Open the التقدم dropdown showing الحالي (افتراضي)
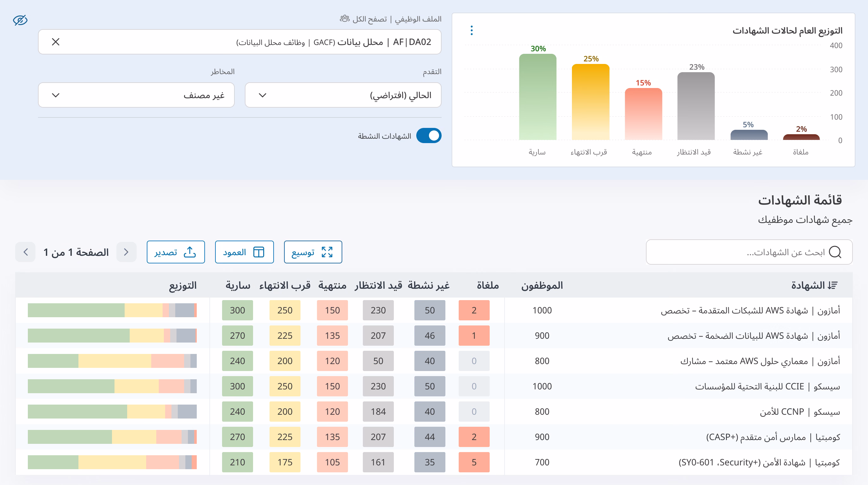 click(343, 95)
